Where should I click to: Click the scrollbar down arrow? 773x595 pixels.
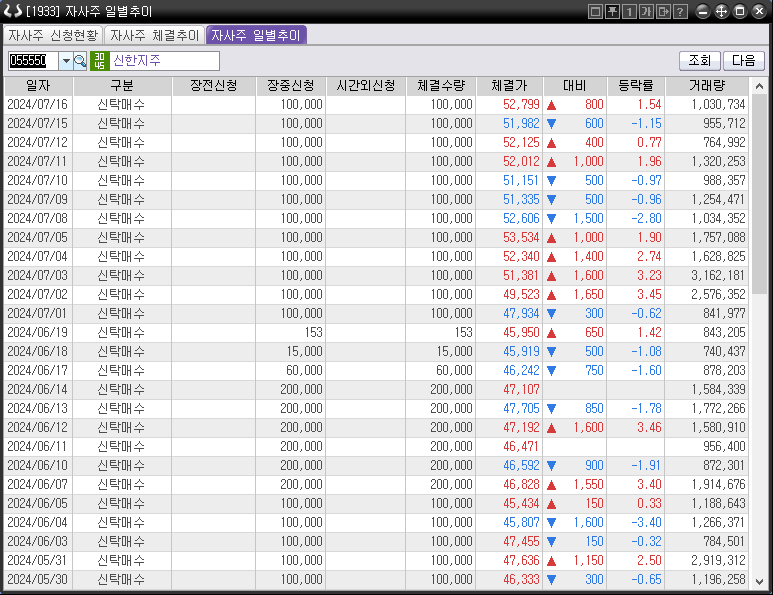click(x=759, y=582)
